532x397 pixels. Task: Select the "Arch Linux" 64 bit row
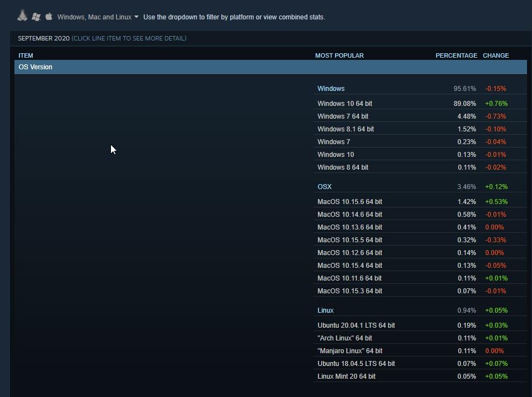420,338
